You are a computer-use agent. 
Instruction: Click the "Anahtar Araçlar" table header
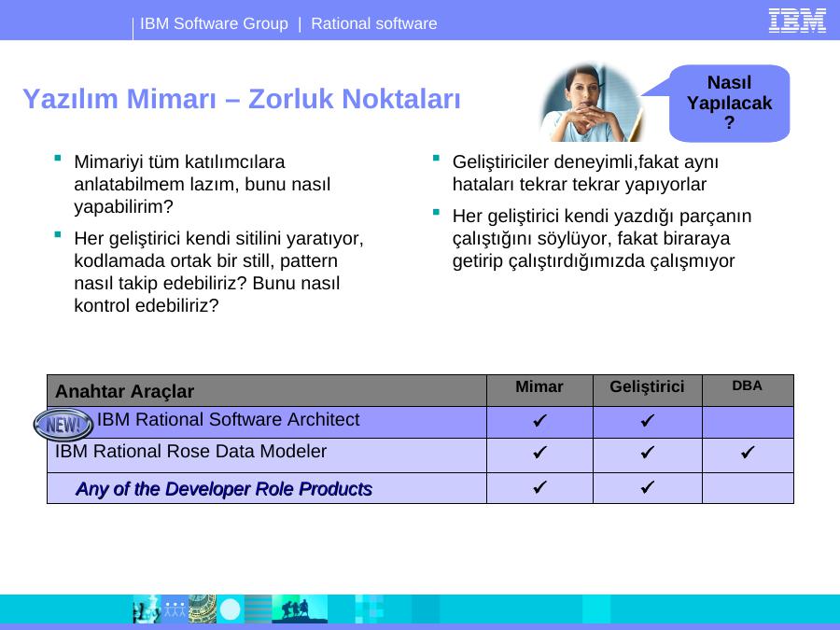click(x=124, y=391)
